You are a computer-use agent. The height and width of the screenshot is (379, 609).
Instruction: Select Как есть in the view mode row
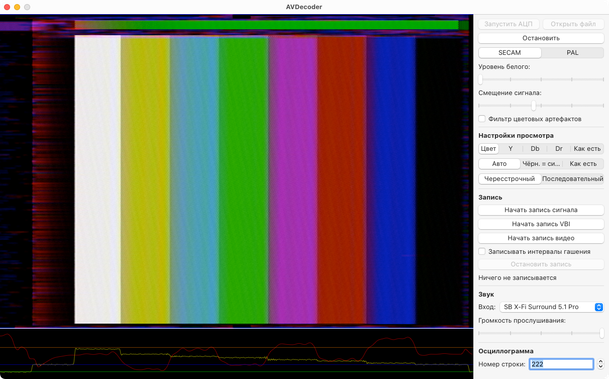tap(587, 149)
